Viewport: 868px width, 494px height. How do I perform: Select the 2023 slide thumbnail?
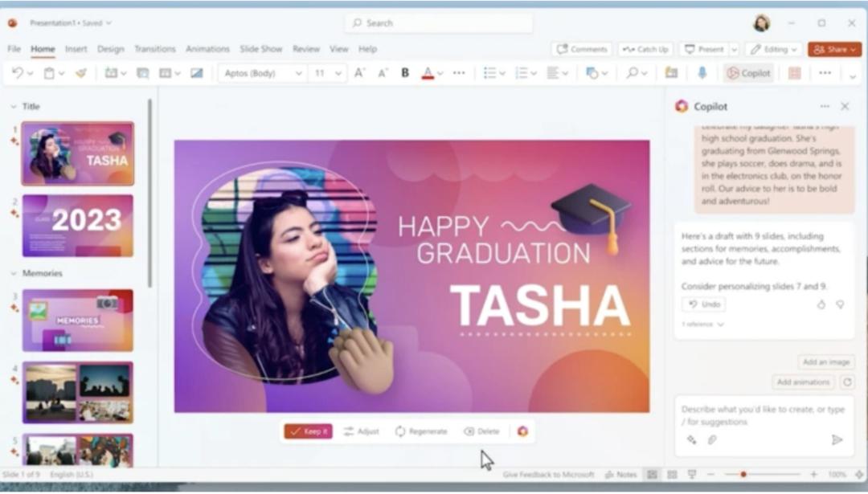77,225
